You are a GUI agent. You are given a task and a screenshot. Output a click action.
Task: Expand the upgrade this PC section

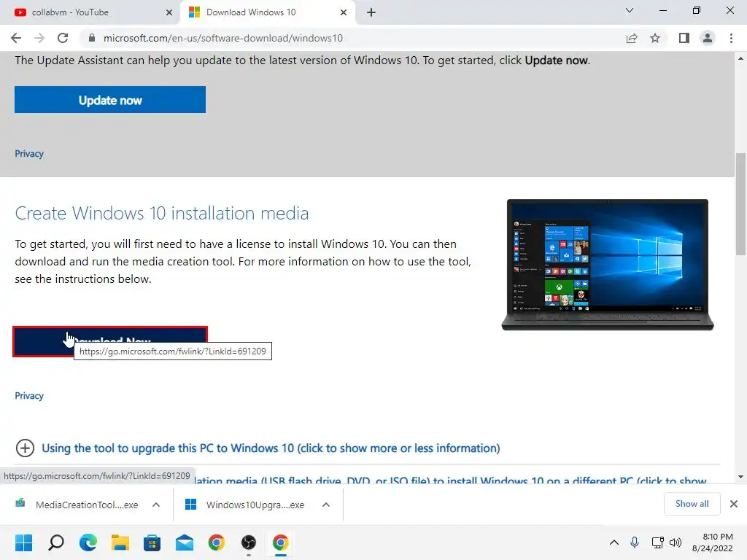click(x=26, y=448)
